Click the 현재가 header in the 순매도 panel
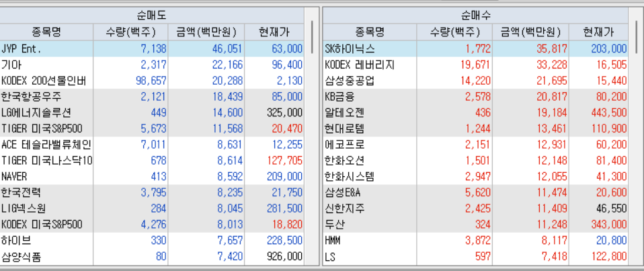 coord(274,32)
